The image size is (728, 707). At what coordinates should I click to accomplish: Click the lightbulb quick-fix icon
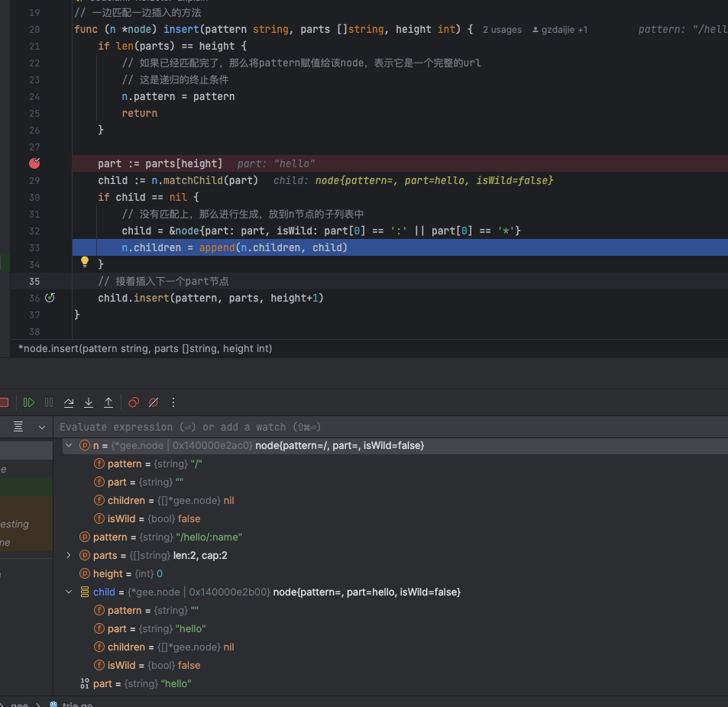click(x=86, y=263)
